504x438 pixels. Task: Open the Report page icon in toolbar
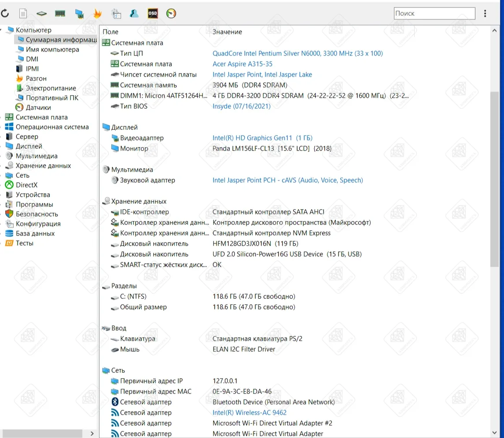23,14
